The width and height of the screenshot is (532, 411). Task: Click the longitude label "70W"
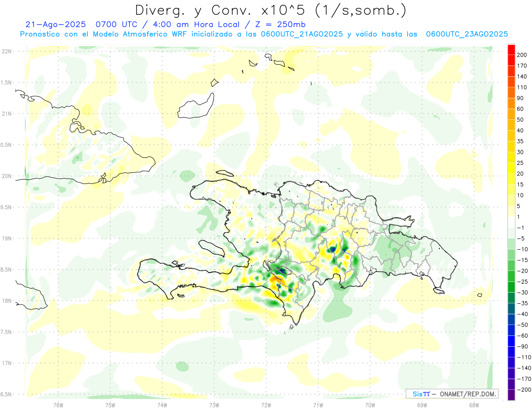click(x=370, y=405)
